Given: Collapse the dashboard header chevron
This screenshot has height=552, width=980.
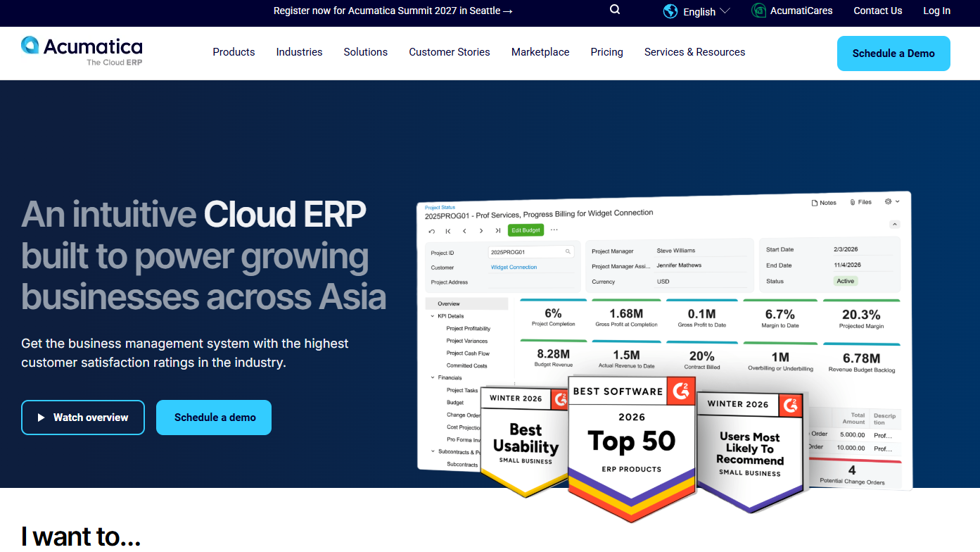Looking at the screenshot, I should point(895,225).
